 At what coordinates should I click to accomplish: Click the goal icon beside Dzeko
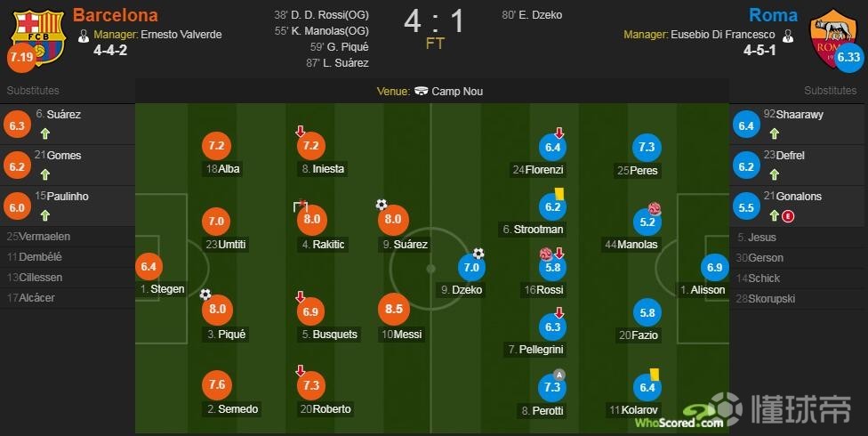click(x=478, y=254)
